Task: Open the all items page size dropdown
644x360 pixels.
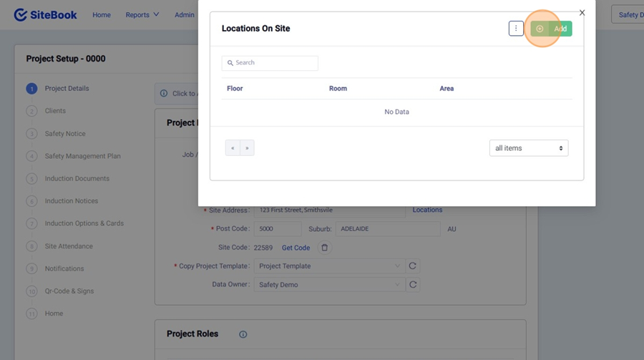Action: [528, 148]
